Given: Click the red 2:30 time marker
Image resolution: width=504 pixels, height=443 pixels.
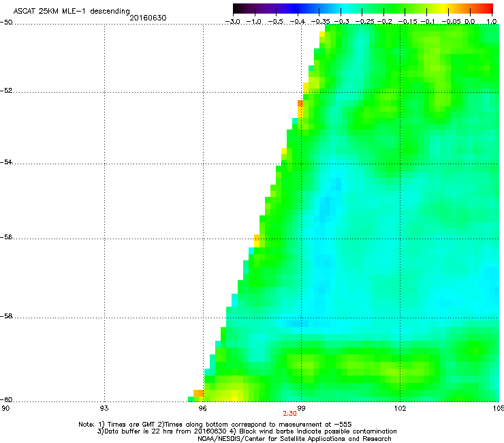Looking at the screenshot, I should 289,414.
